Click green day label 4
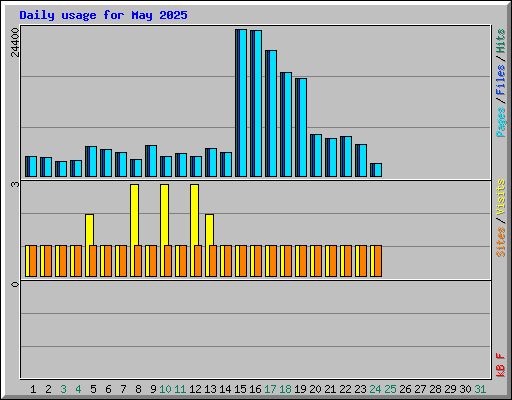 (x=78, y=389)
